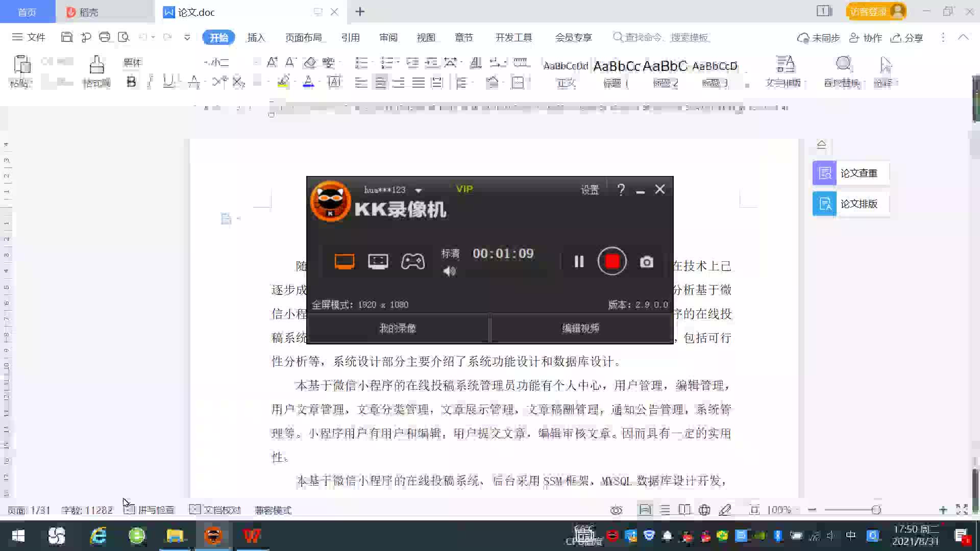Switch to the 插入 ribbon tab

point(256,38)
